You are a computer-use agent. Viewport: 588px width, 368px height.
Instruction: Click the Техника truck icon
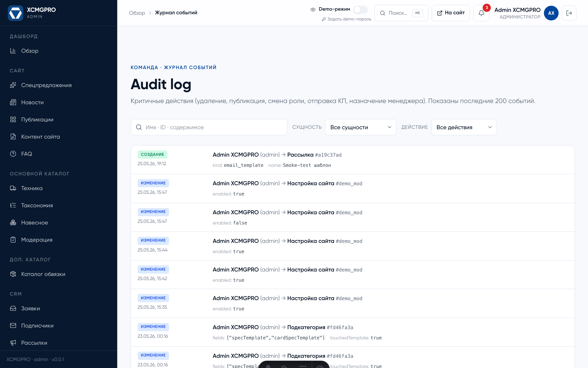13,188
